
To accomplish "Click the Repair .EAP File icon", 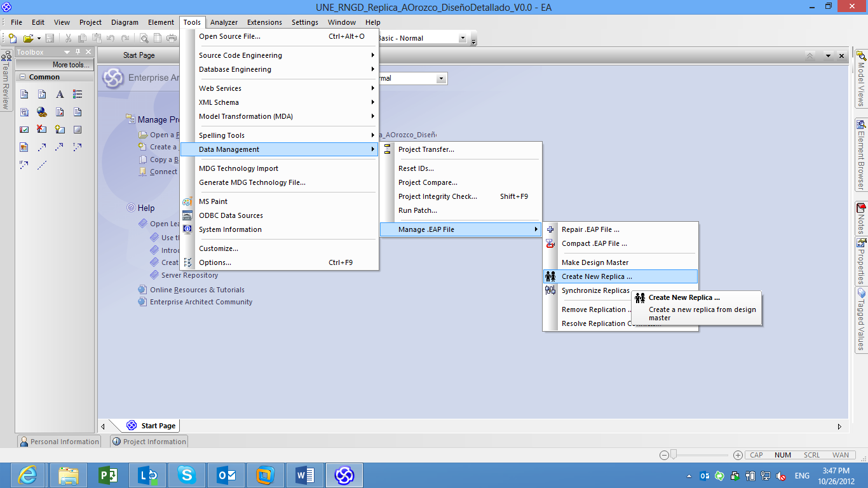I will [550, 229].
